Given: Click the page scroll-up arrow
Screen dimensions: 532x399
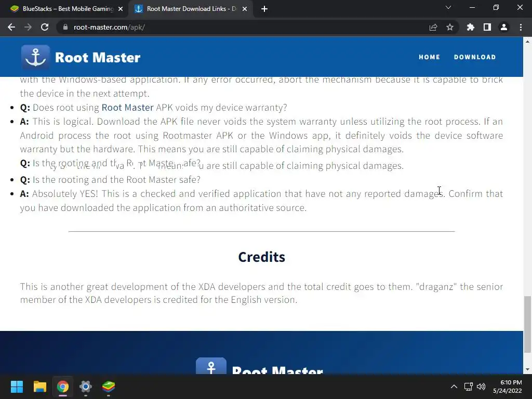Looking at the screenshot, I should click(x=528, y=42).
